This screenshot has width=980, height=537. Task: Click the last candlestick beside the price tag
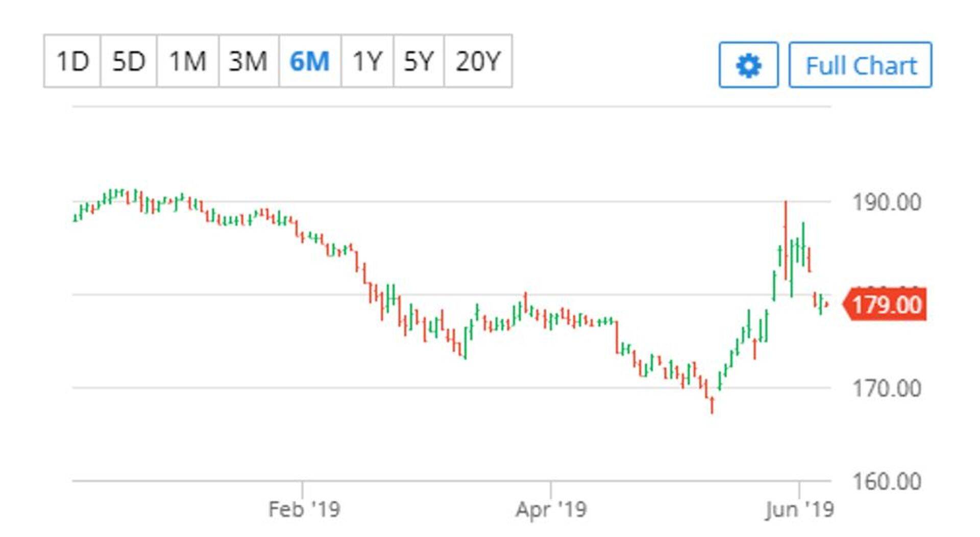pos(826,304)
